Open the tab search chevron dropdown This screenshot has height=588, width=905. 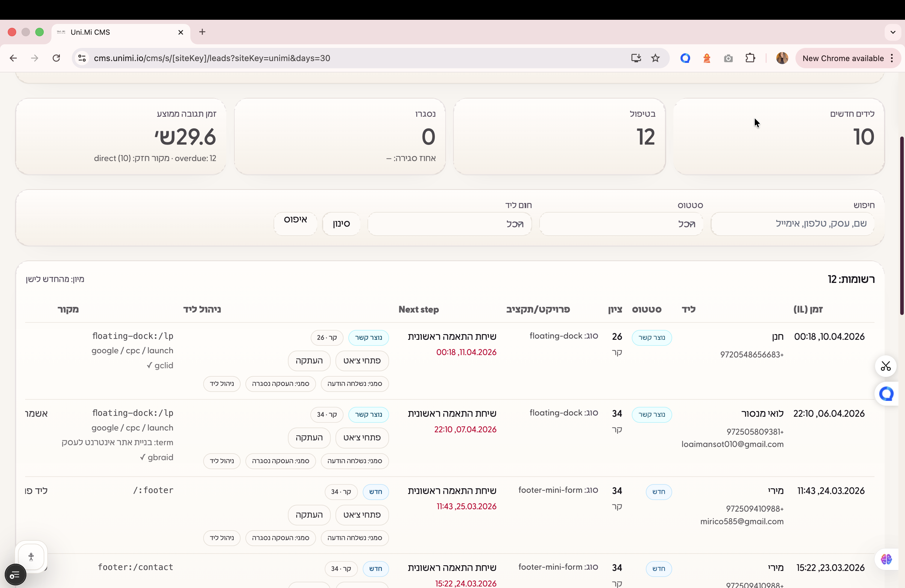pyautogui.click(x=893, y=32)
